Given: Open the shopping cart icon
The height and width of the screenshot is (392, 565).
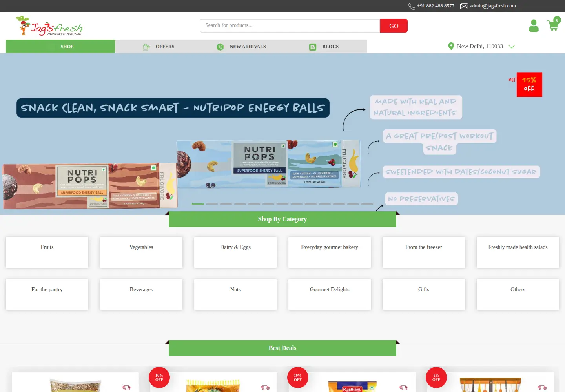Looking at the screenshot, I should point(554,24).
